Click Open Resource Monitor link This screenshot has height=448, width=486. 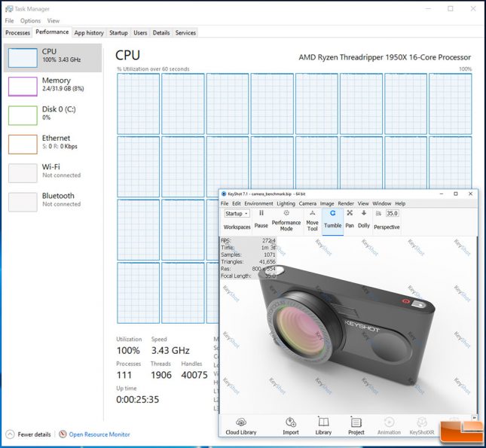tap(99, 434)
